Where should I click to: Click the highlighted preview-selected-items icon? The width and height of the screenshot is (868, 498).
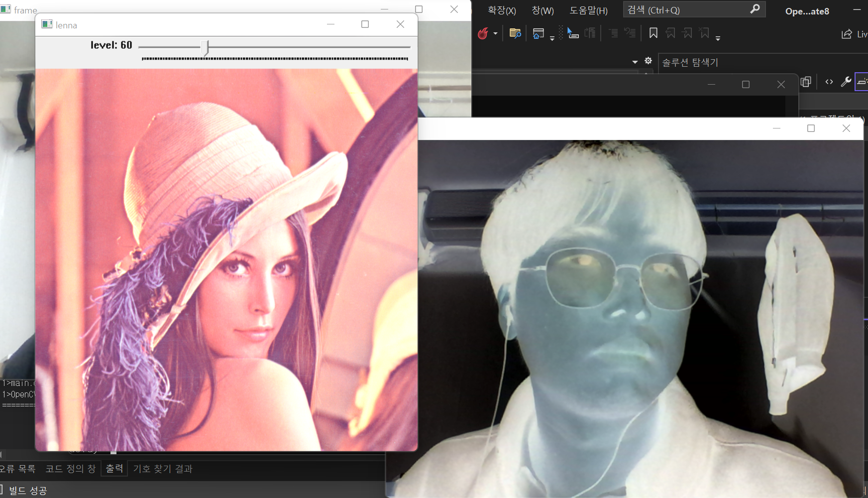coord(862,82)
